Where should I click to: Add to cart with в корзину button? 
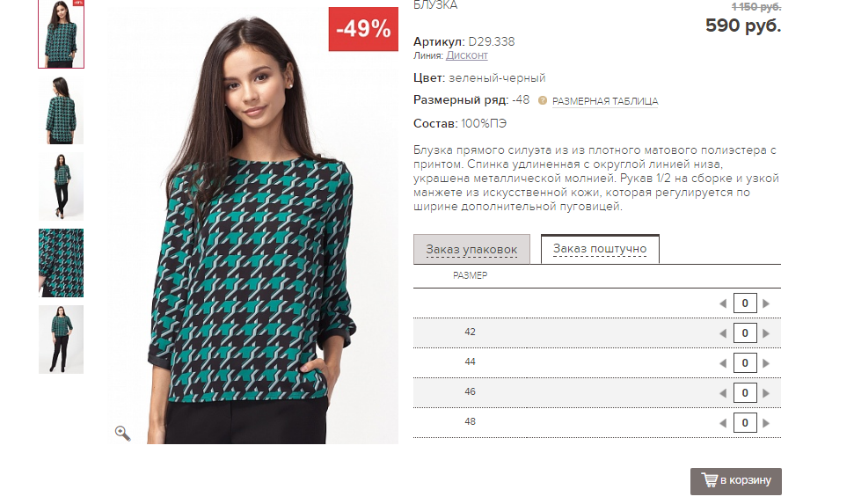[736, 481]
